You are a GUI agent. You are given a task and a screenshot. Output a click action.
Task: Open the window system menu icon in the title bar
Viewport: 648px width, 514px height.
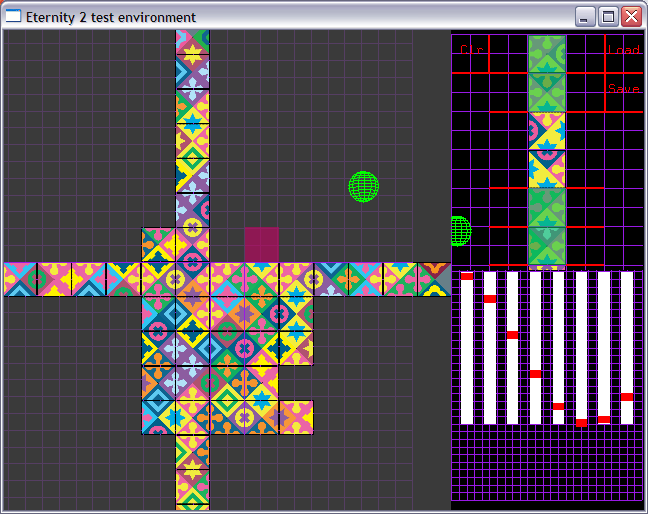coord(13,16)
